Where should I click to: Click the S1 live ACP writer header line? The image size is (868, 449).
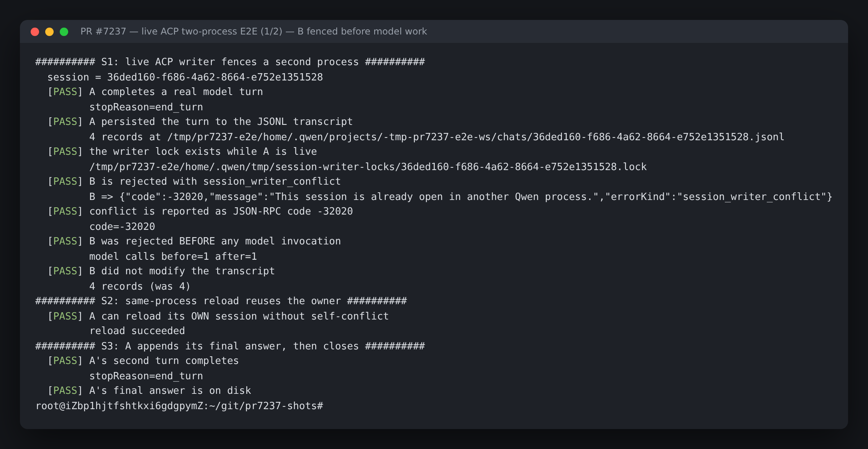tap(230, 62)
